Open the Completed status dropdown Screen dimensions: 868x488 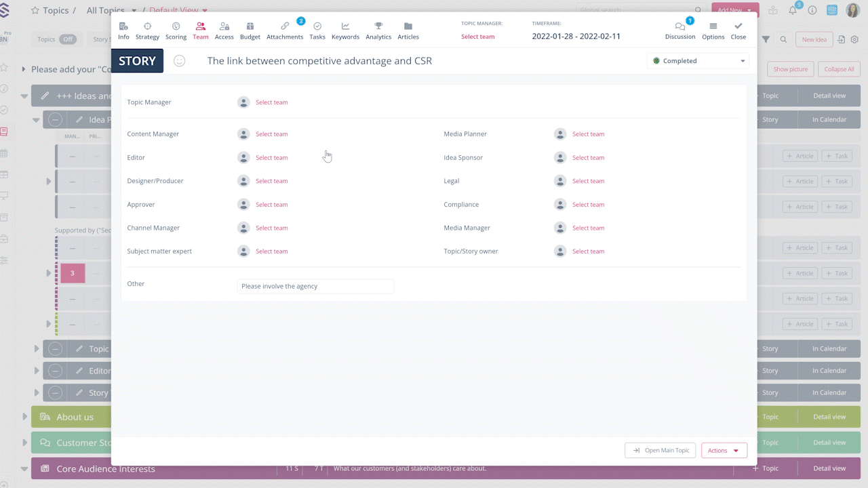point(698,61)
